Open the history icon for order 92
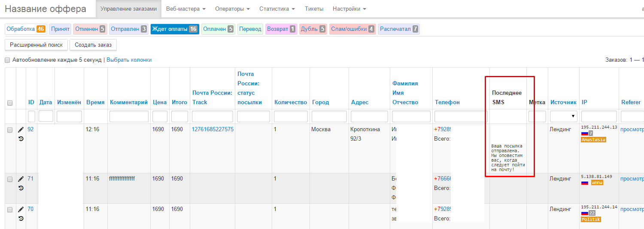 click(21, 139)
